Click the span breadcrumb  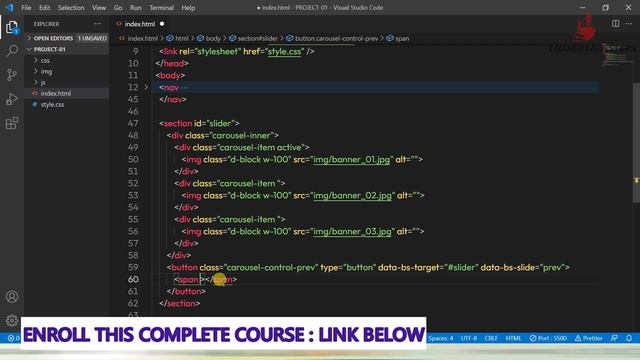pyautogui.click(x=402, y=38)
